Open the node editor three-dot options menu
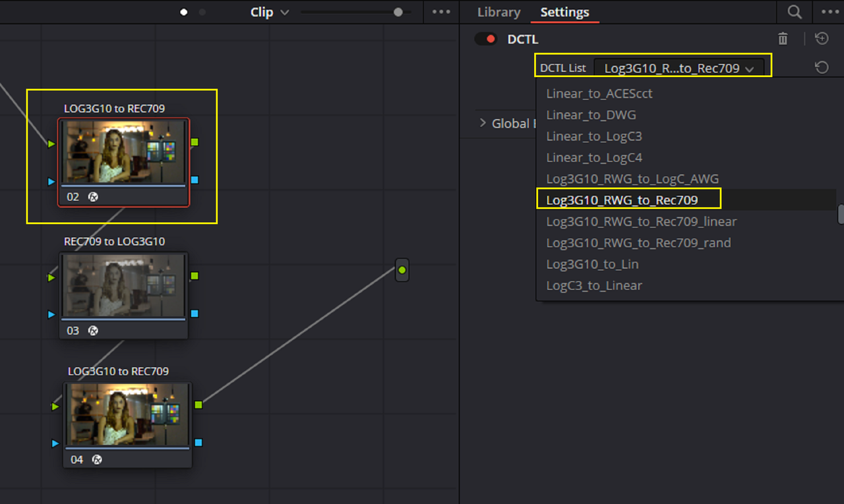 tap(442, 12)
